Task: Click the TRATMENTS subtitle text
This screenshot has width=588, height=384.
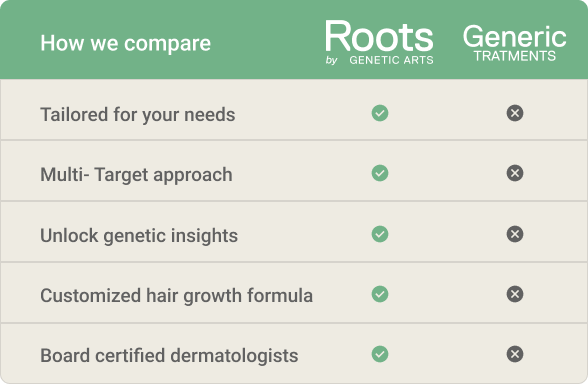Action: tap(515, 56)
